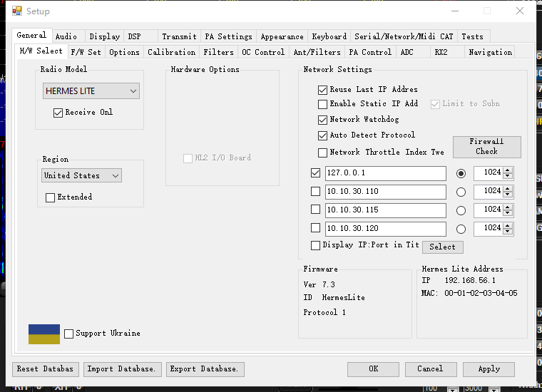
Task: Click the Apply button
Action: pos(489,369)
